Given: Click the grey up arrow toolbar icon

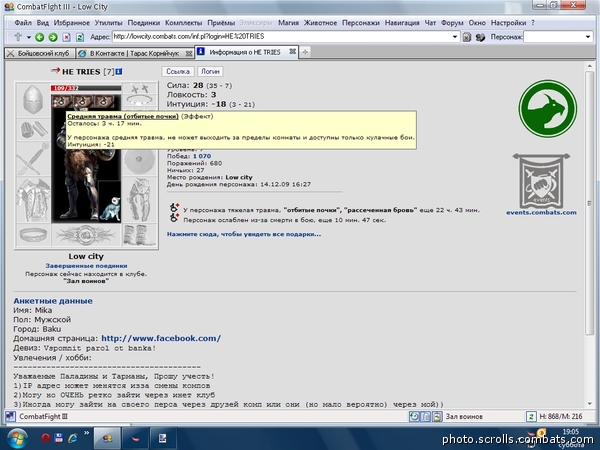Looking at the screenshot, I should click(18, 37).
